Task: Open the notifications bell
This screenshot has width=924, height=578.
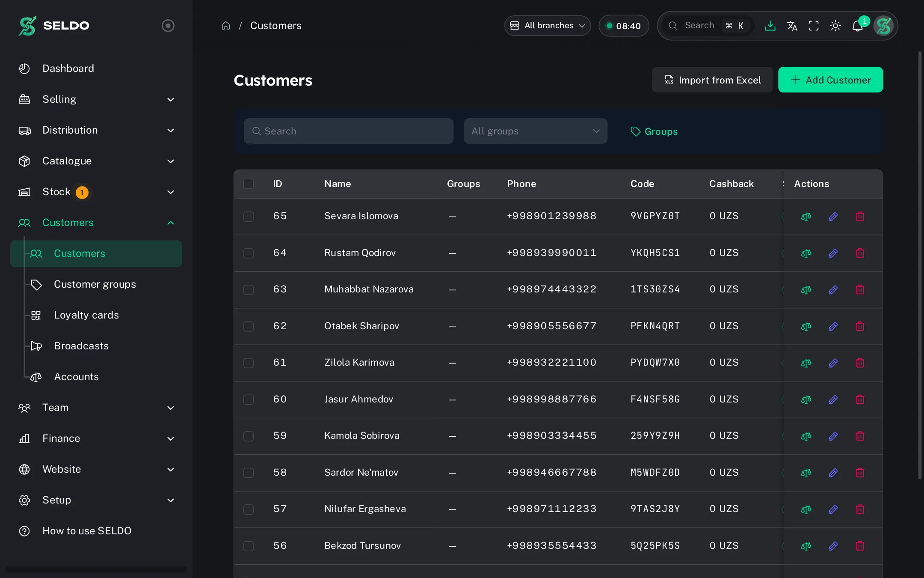Action: tap(857, 26)
